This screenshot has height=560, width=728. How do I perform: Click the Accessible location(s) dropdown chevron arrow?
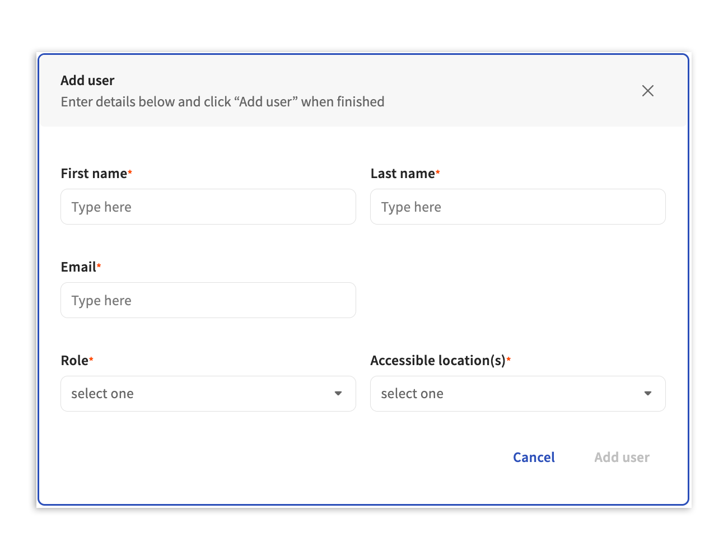click(x=648, y=394)
